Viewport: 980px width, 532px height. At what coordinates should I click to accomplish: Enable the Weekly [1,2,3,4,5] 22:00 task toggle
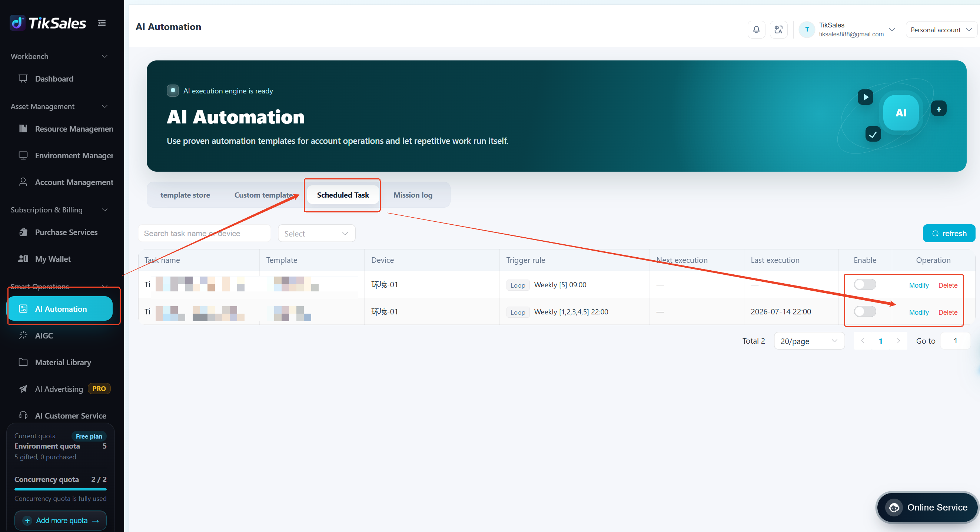click(x=865, y=311)
